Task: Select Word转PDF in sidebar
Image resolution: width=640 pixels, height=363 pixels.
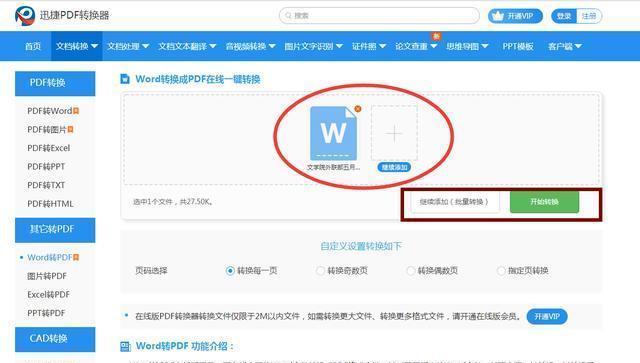Action: (x=49, y=257)
